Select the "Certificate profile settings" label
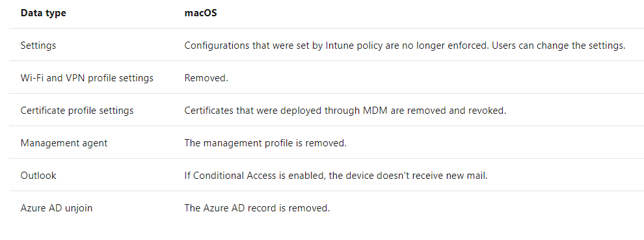 pyautogui.click(x=77, y=111)
